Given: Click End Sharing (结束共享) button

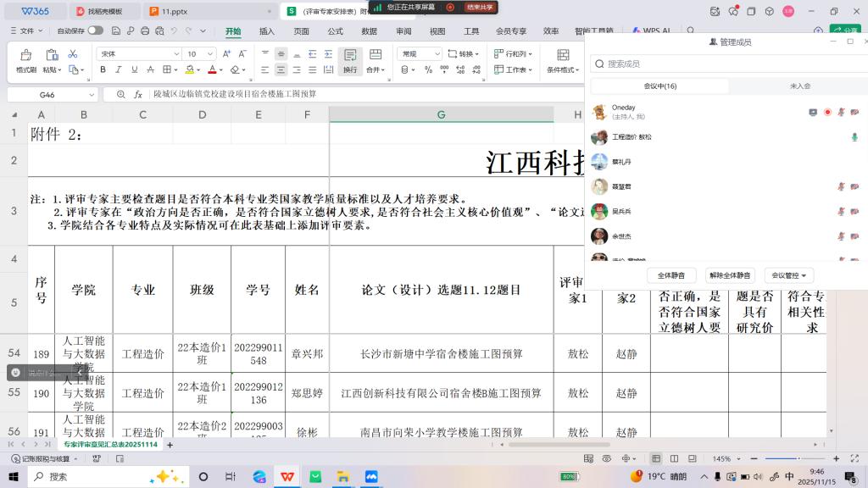Looking at the screenshot, I should [480, 7].
